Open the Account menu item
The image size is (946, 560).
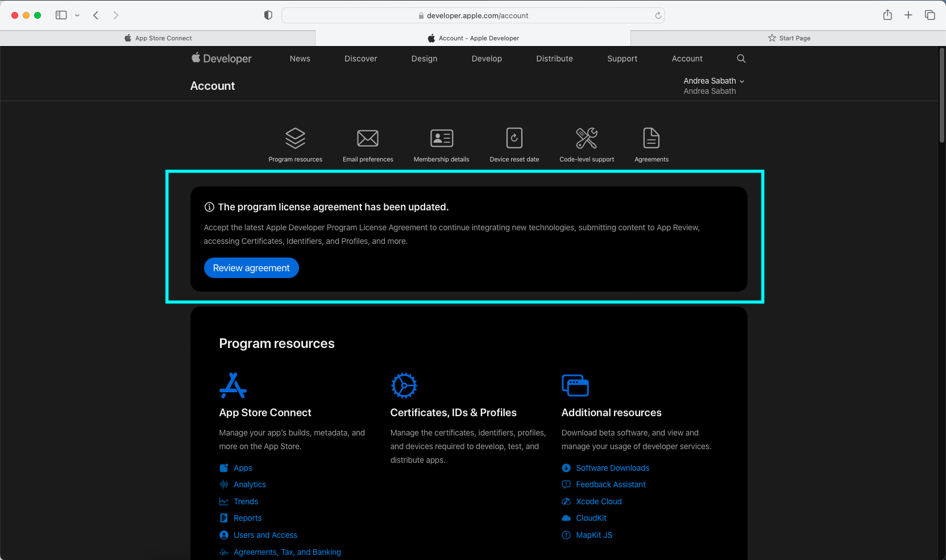(687, 59)
